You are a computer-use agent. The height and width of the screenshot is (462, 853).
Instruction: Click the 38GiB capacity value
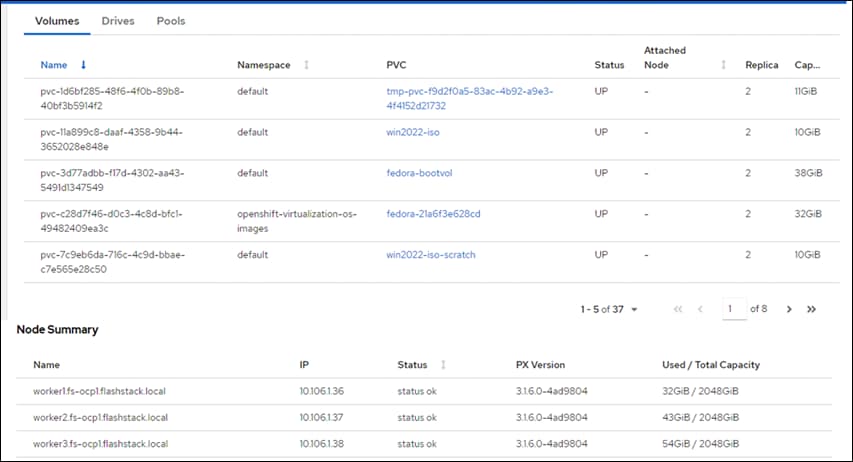pyautogui.click(x=808, y=173)
